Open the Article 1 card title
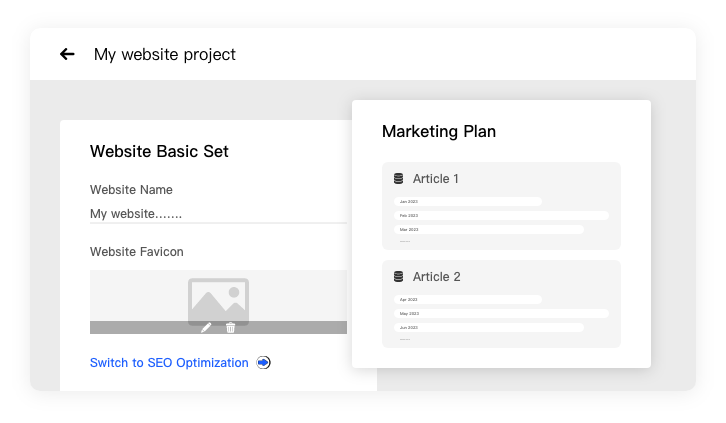Image resolution: width=726 pixels, height=423 pixels. [436, 179]
